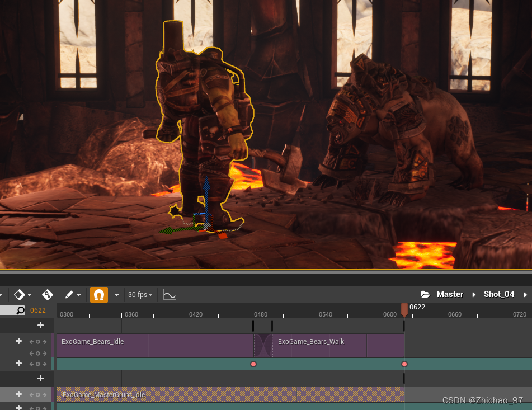Open snapping options arrow beside magnet

117,295
